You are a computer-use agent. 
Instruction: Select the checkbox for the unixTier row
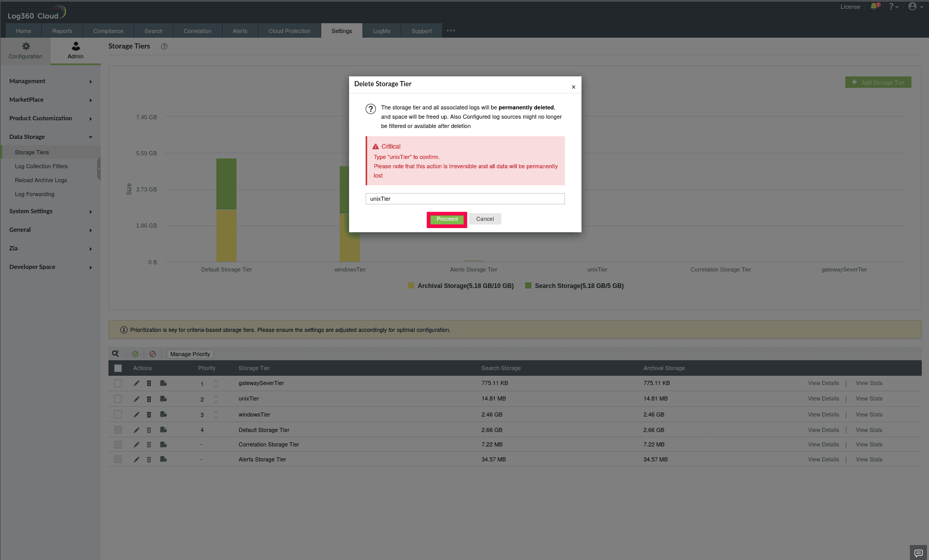pyautogui.click(x=118, y=398)
